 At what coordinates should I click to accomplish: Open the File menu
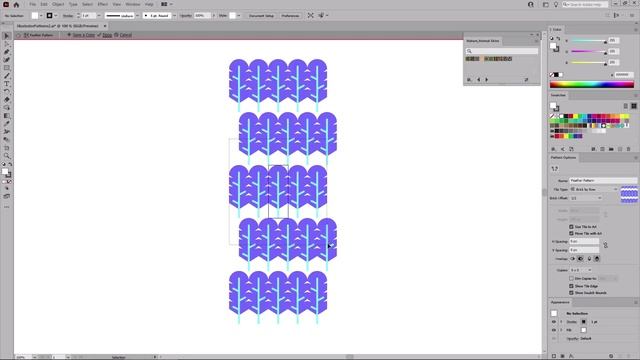33,4
